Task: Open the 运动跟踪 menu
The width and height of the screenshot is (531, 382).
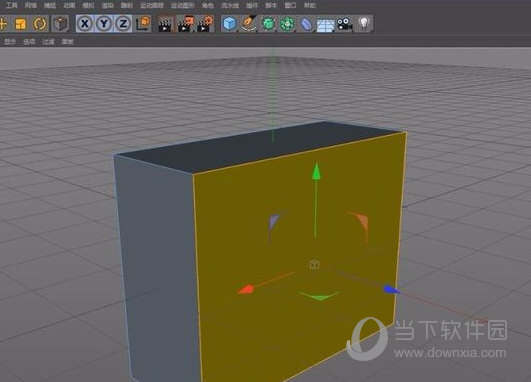Action: [152, 5]
